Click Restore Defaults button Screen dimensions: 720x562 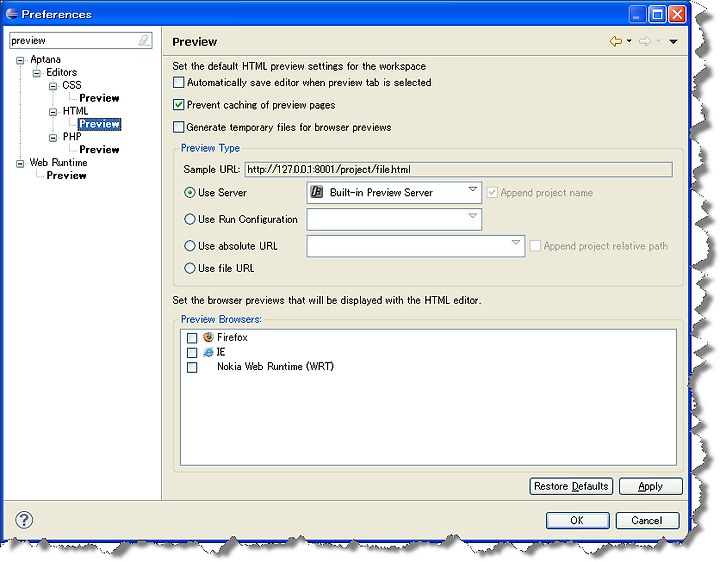pos(571,486)
